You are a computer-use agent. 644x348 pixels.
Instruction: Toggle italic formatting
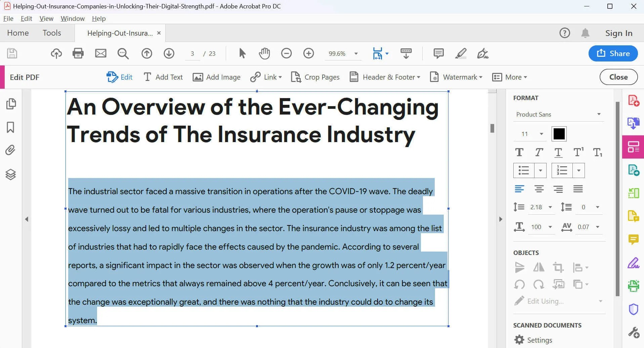[539, 152]
